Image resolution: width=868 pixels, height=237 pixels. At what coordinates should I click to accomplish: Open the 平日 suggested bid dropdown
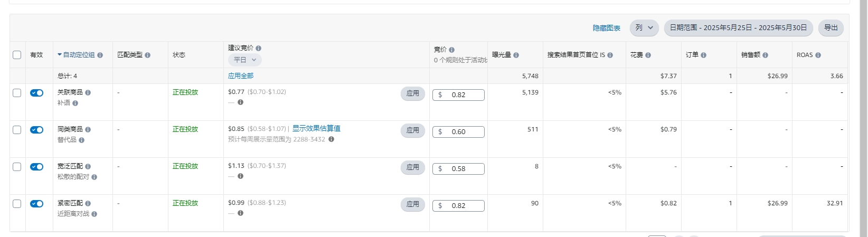(x=245, y=60)
